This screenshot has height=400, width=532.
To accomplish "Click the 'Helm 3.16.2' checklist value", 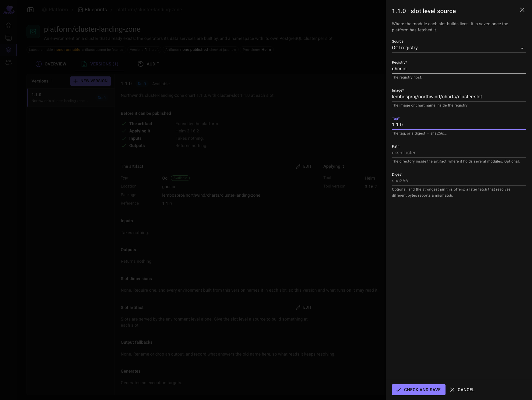I will point(187,131).
